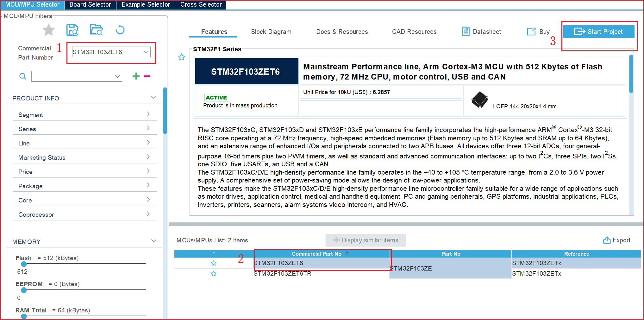Image resolution: width=644 pixels, height=320 pixels.
Task: Click the Start Project button
Action: coord(599,32)
